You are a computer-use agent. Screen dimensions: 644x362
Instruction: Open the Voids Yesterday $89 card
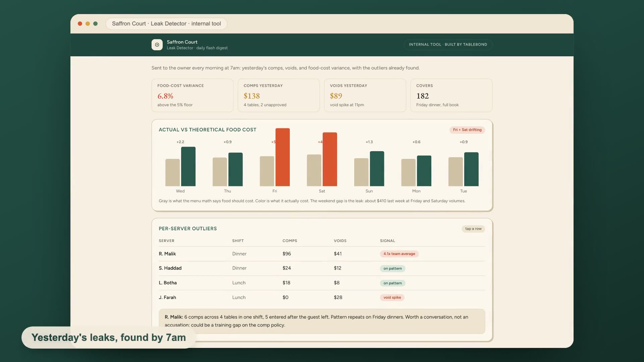(365, 95)
